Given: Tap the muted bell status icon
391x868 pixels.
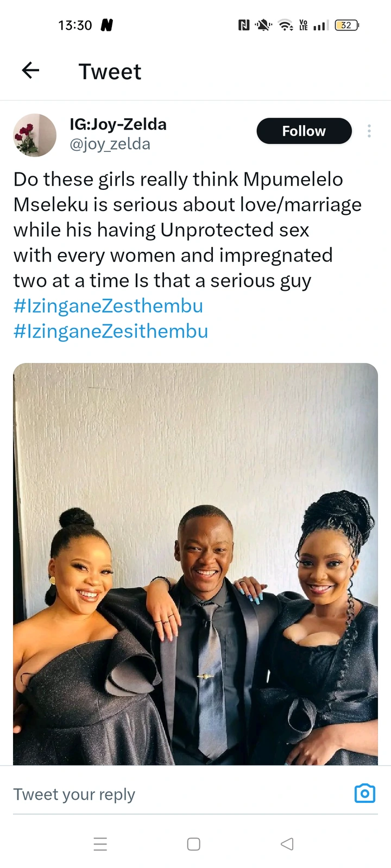Looking at the screenshot, I should [263, 25].
